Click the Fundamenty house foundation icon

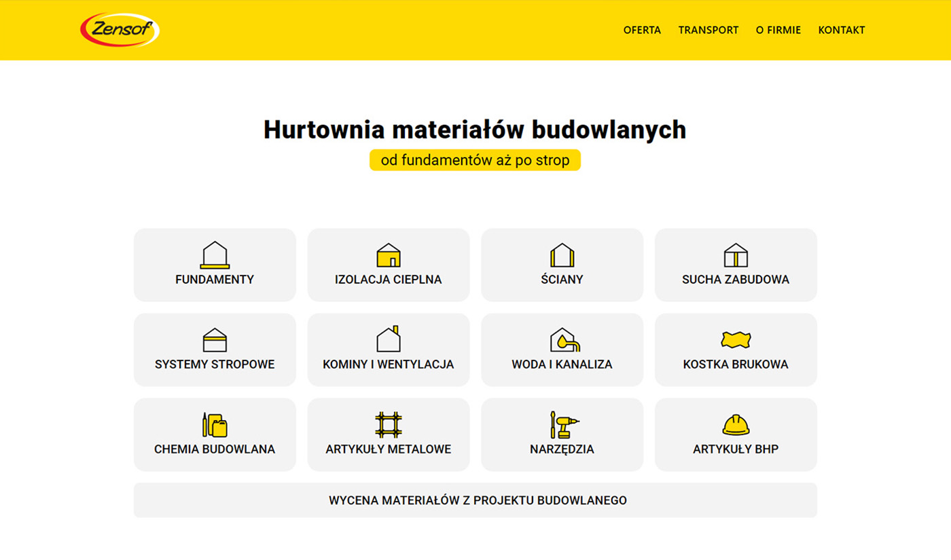pyautogui.click(x=215, y=255)
